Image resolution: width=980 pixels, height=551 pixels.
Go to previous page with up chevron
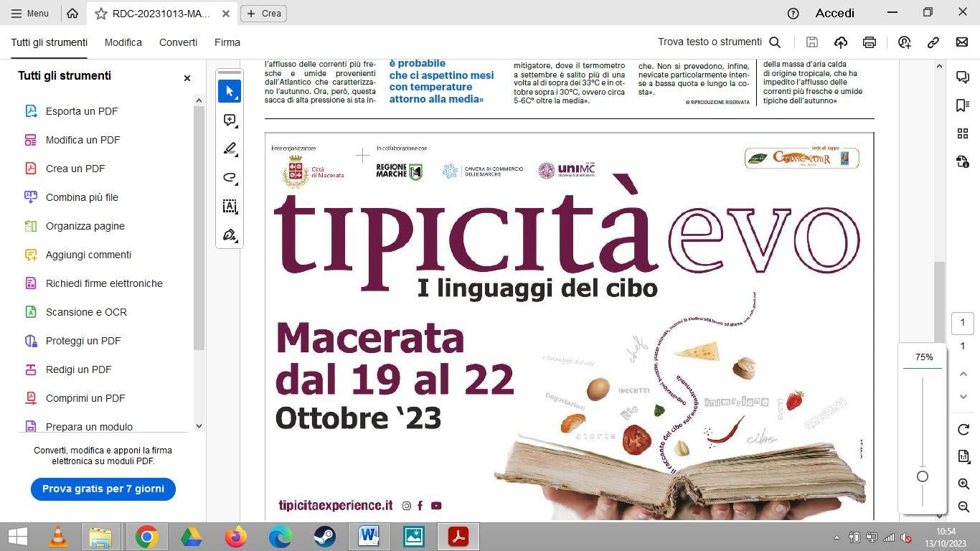pyautogui.click(x=964, y=374)
